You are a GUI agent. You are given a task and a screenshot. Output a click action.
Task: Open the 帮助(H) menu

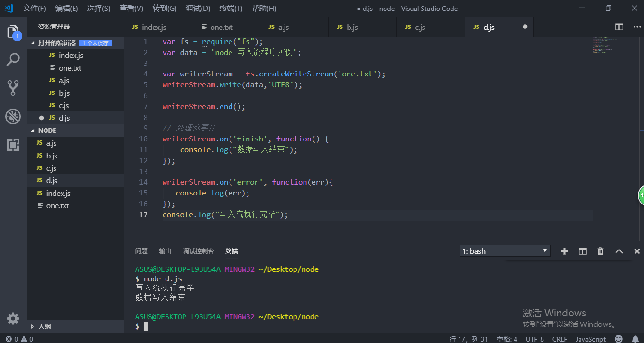click(264, 9)
